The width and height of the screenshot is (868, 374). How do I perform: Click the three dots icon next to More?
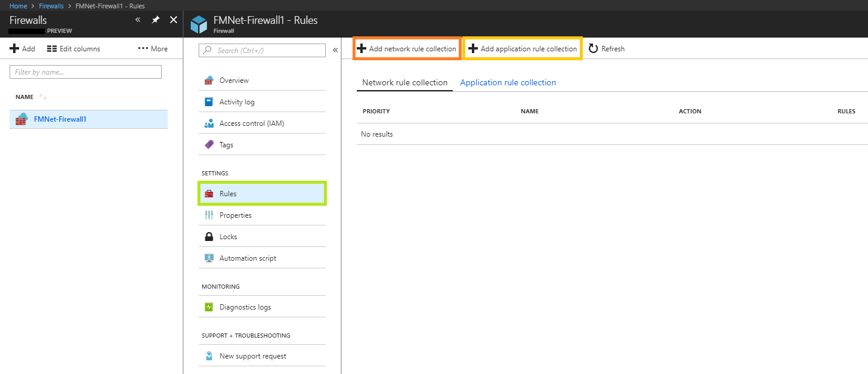(x=143, y=49)
